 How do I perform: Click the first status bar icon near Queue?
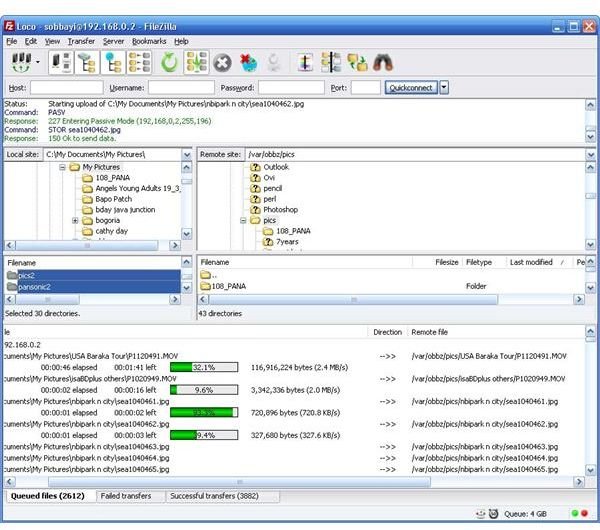coord(480,514)
